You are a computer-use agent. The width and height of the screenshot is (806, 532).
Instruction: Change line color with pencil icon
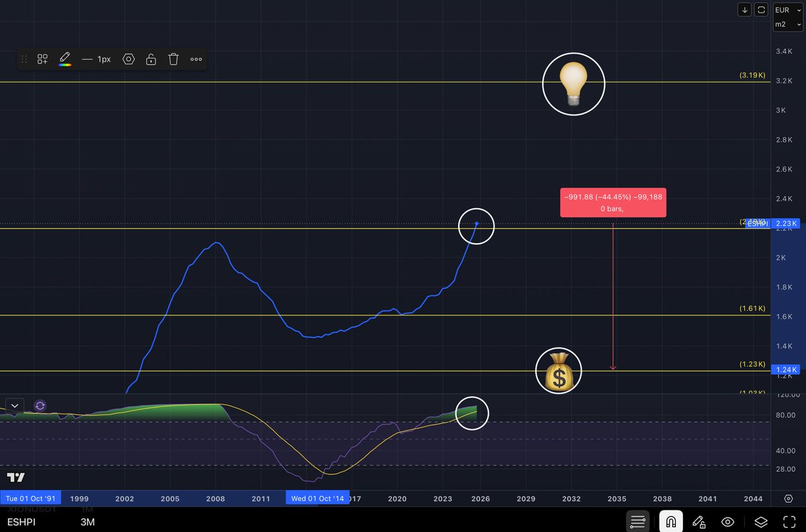pos(64,59)
